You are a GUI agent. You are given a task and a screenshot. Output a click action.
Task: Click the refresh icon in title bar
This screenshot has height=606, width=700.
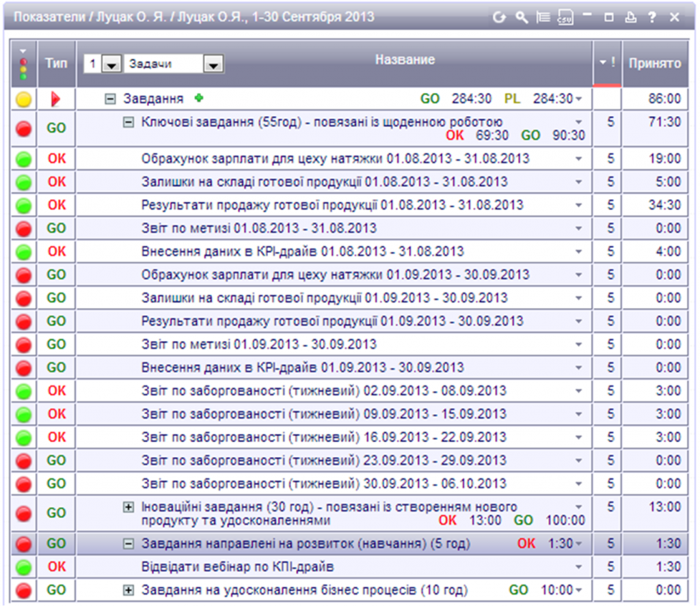click(499, 17)
